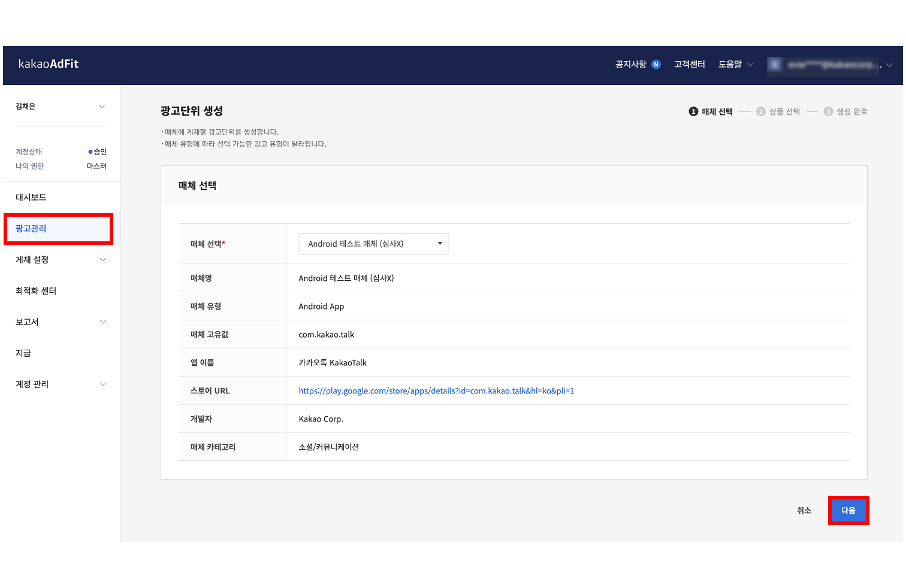The image size is (906, 588).
Task: Click the 카카오톡 KakaoTalk app name
Action: point(333,362)
